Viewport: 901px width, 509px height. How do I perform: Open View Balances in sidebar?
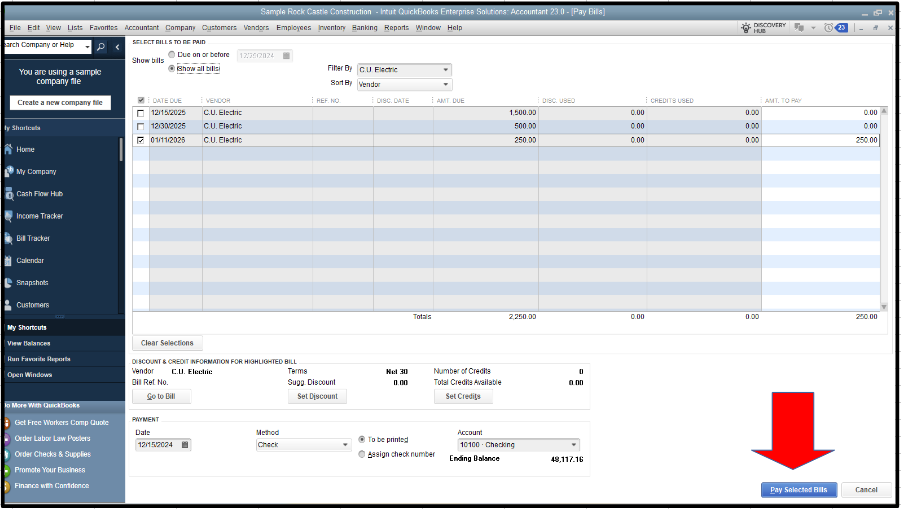[x=29, y=344]
